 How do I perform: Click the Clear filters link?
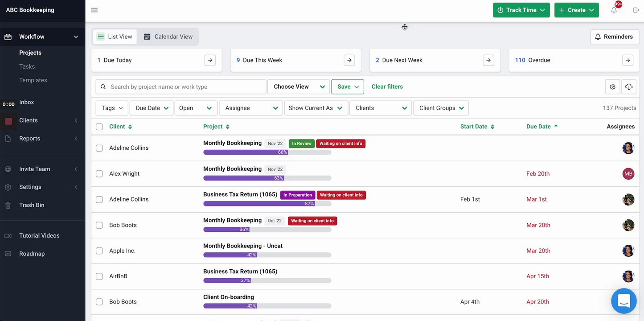[x=387, y=86]
